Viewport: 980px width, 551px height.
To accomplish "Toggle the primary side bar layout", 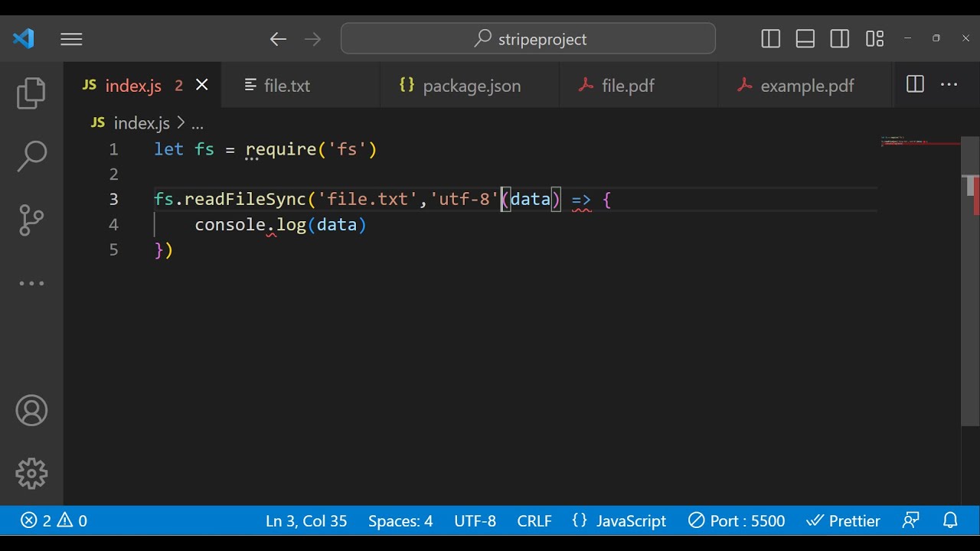I will click(x=771, y=39).
